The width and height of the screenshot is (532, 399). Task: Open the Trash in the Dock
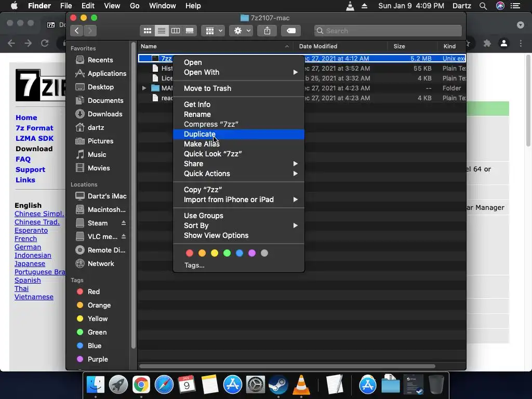coord(436,385)
